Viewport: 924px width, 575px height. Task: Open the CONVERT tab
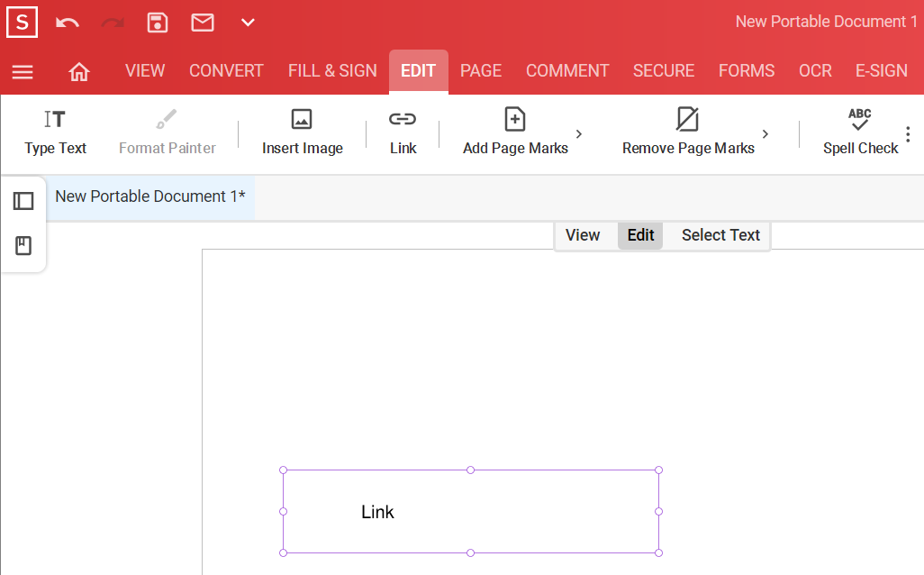pyautogui.click(x=226, y=71)
